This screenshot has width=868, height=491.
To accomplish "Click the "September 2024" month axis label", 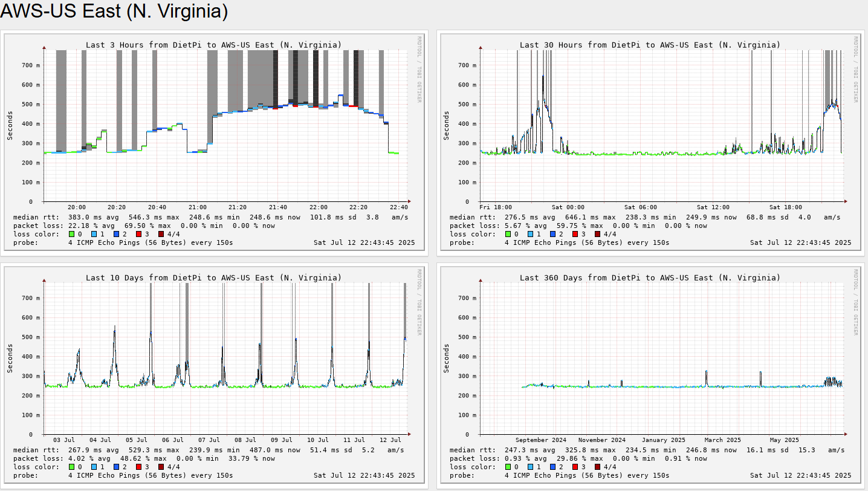I will pyautogui.click(x=541, y=441).
